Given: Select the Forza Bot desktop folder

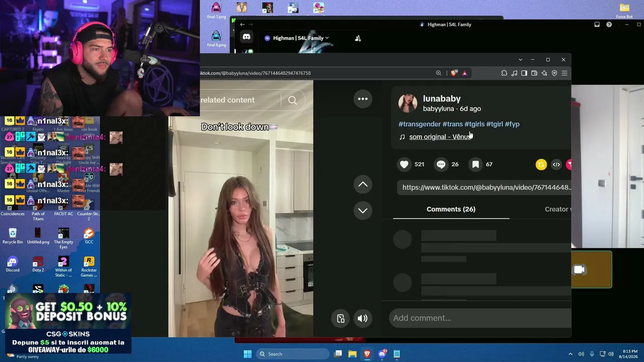Looking at the screenshot, I should coord(624,11).
